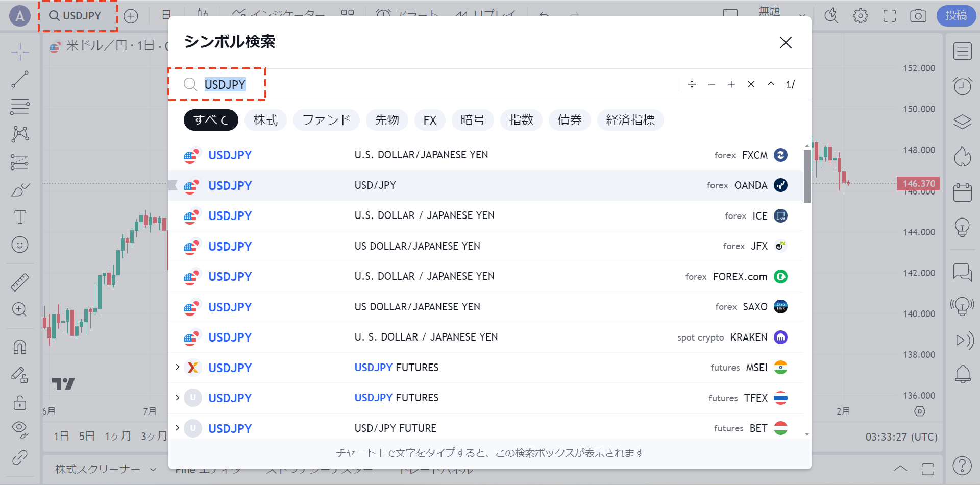Insert the minus operator
The width and height of the screenshot is (980, 485).
(712, 84)
